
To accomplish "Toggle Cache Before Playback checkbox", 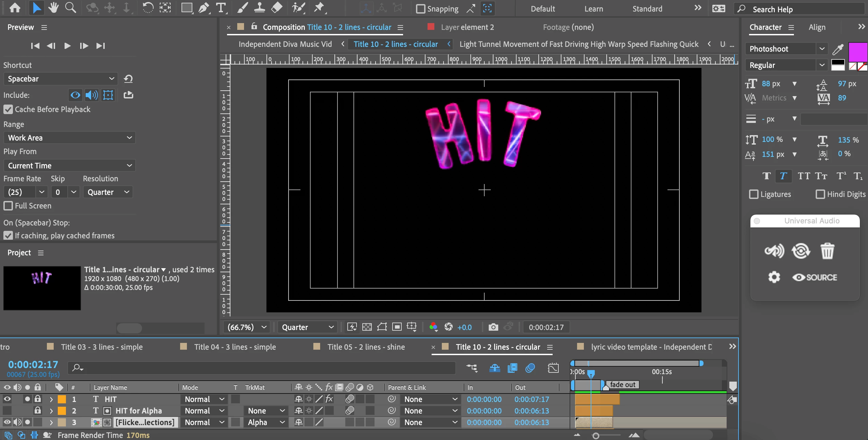I will [x=8, y=109].
